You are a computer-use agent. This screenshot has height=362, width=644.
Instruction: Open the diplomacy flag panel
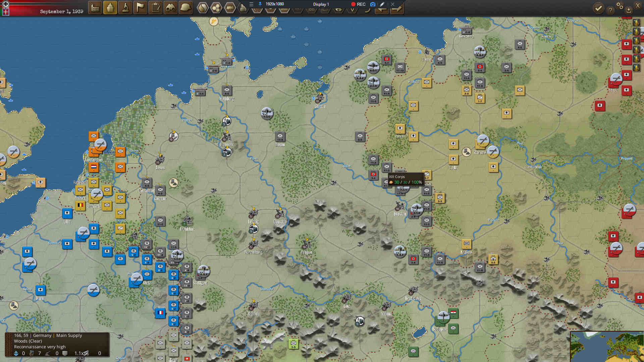(141, 8)
